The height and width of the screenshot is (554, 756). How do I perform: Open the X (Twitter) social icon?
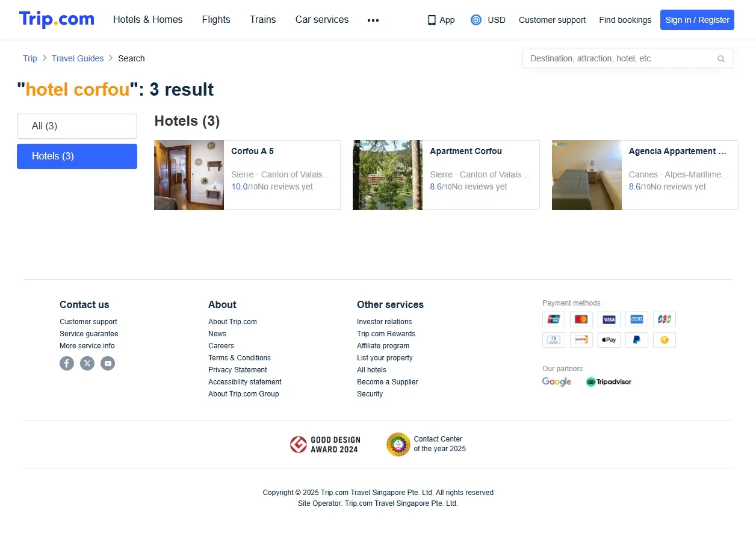(87, 363)
